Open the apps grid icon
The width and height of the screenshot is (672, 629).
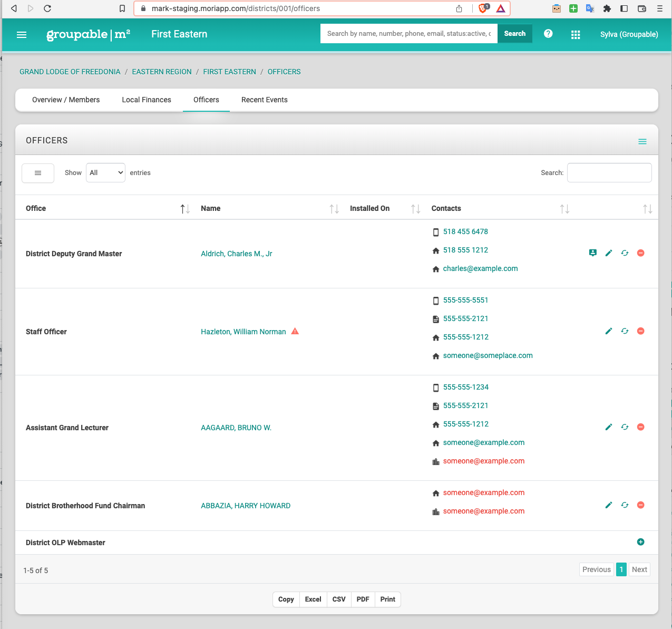point(576,34)
